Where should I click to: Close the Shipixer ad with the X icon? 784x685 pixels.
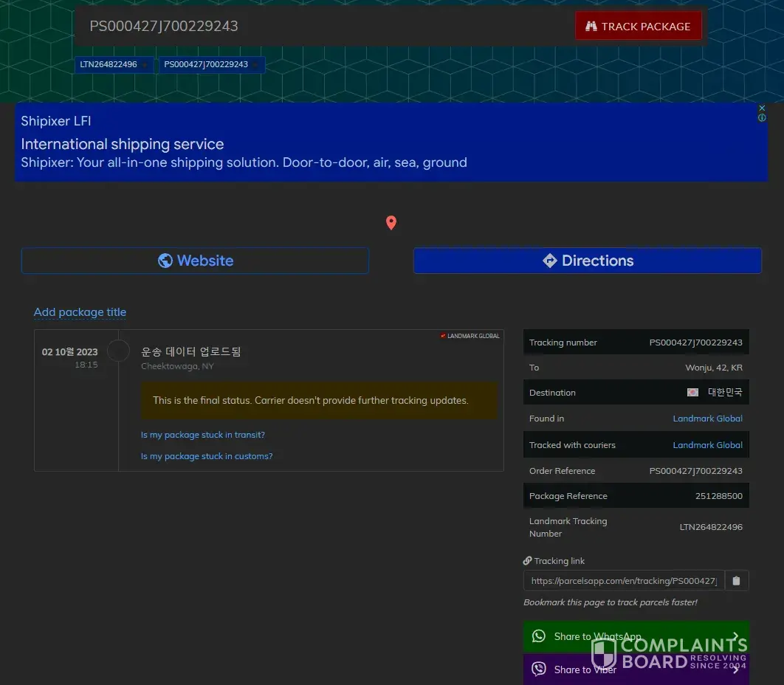762,109
